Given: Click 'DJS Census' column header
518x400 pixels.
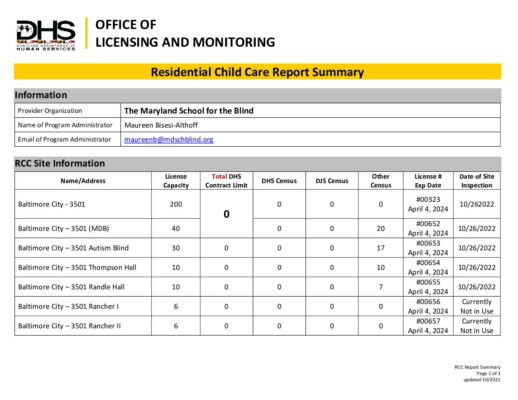Looking at the screenshot, I should pos(332,181).
